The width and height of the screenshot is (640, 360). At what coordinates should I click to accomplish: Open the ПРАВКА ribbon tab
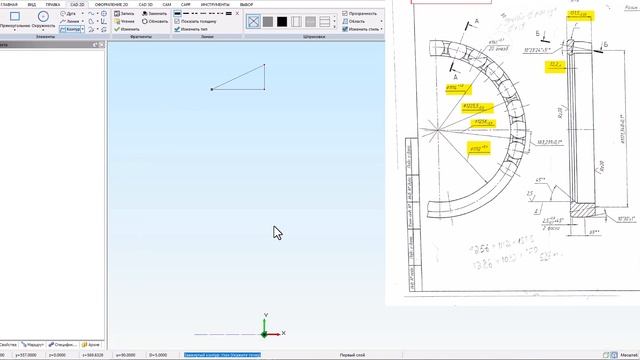tap(53, 4)
